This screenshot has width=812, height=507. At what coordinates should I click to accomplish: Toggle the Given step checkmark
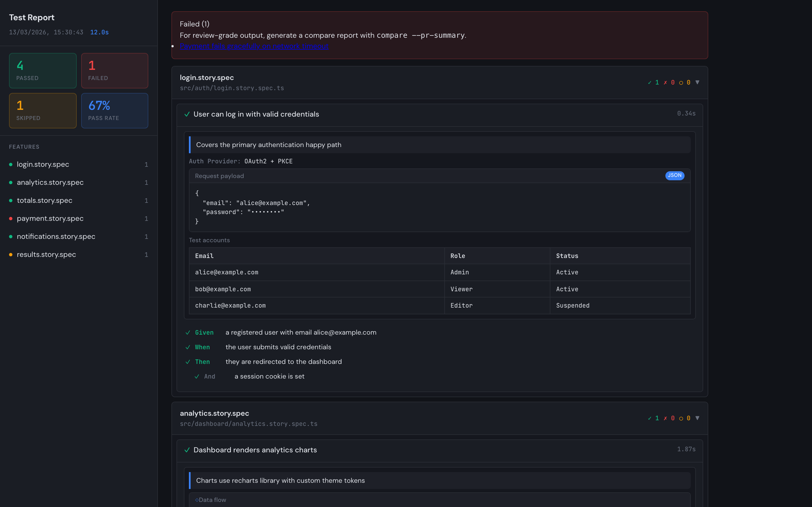(x=188, y=333)
